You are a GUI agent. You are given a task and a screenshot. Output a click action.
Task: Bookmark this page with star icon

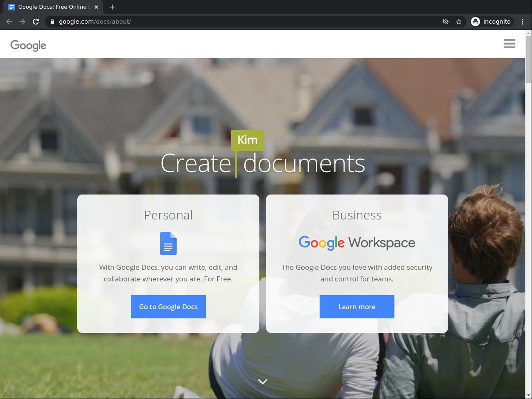coord(459,22)
